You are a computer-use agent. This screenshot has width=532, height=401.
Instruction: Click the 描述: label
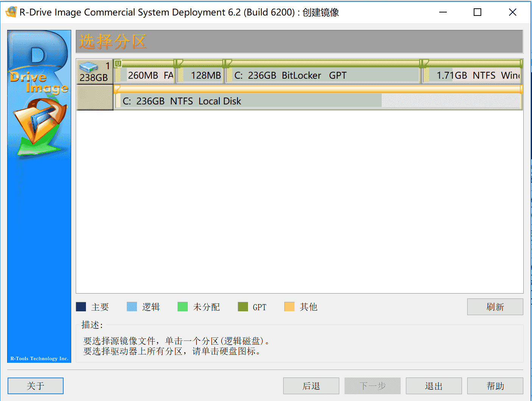pyautogui.click(x=92, y=325)
